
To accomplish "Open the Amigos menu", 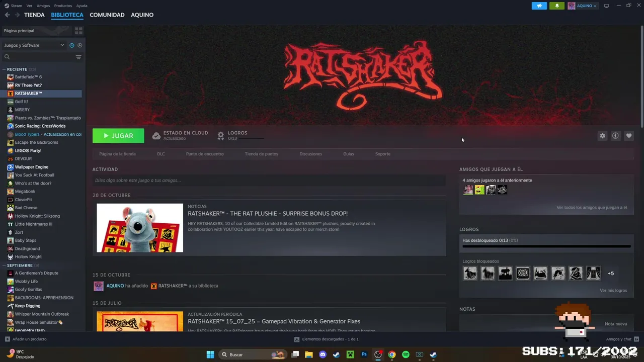I will (43, 6).
